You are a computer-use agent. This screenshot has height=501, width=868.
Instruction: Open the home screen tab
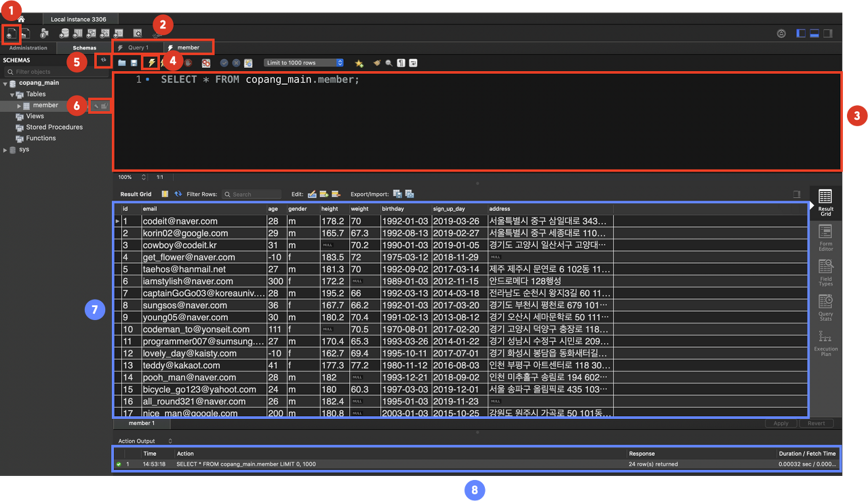pos(21,19)
